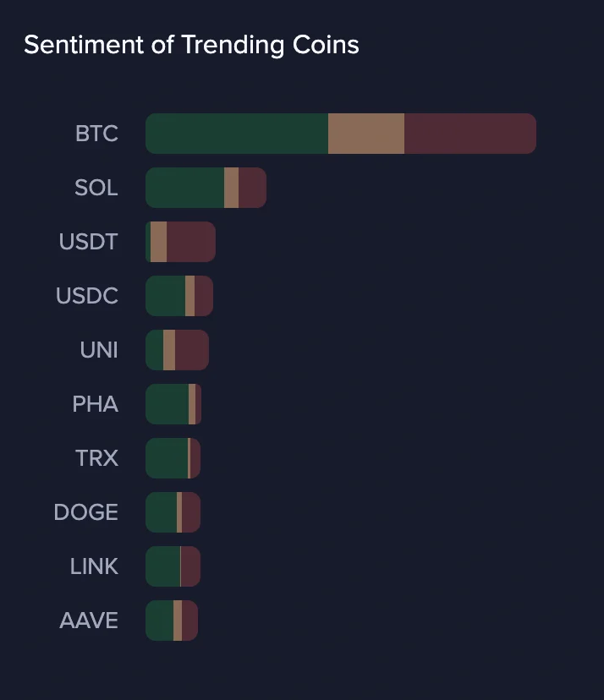Click the DOGE coin label

point(85,512)
